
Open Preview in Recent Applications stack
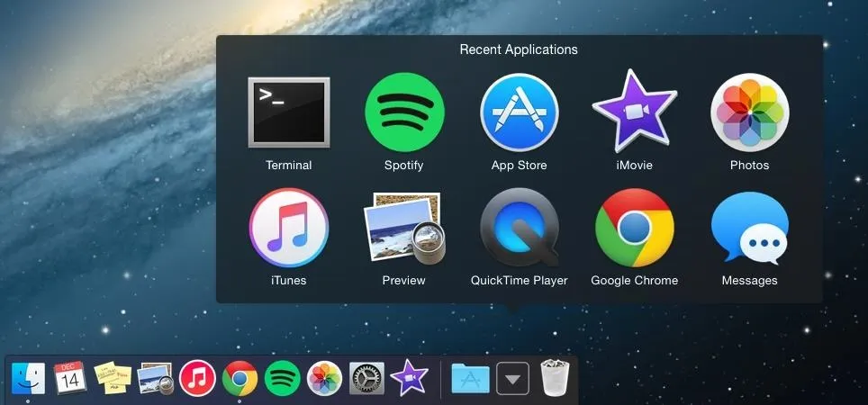coord(404,228)
